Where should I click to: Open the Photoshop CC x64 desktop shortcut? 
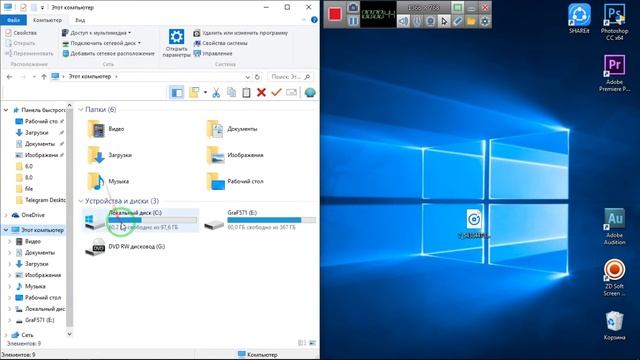pos(614,22)
